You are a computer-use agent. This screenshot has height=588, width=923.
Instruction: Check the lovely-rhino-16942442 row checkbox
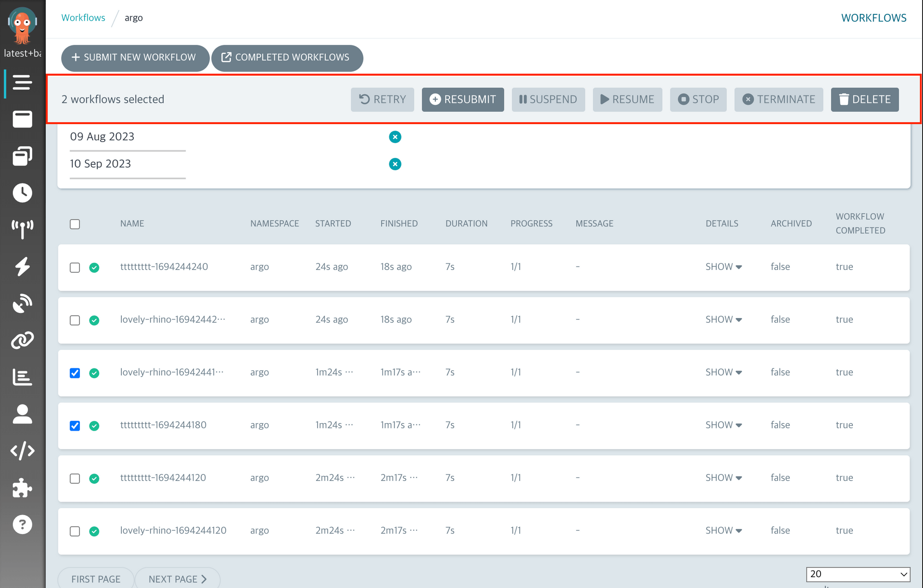coord(75,320)
